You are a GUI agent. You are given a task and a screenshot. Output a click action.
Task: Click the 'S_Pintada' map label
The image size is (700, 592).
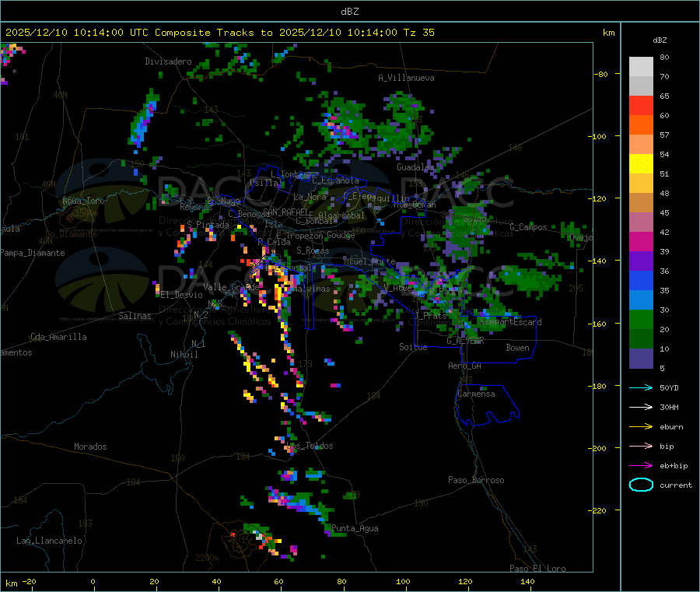coord(208,224)
